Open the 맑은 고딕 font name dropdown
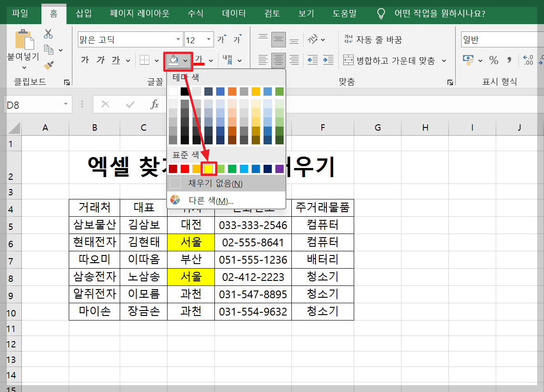 click(178, 39)
